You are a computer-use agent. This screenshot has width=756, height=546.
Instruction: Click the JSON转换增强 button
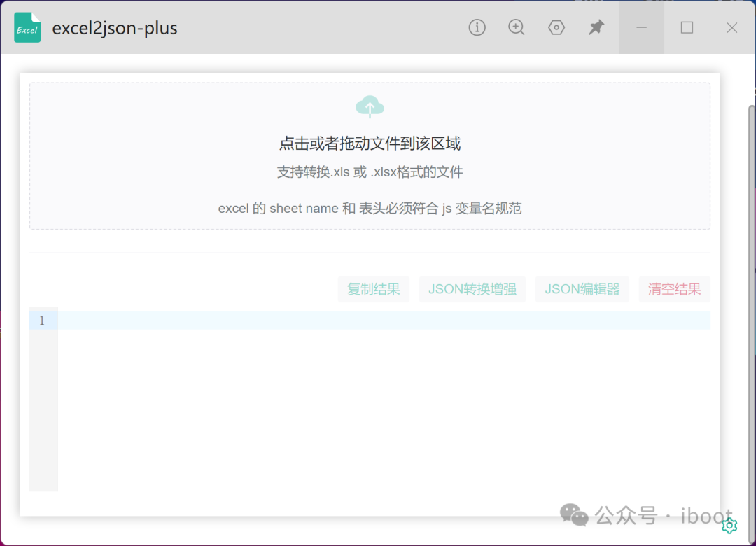point(472,289)
